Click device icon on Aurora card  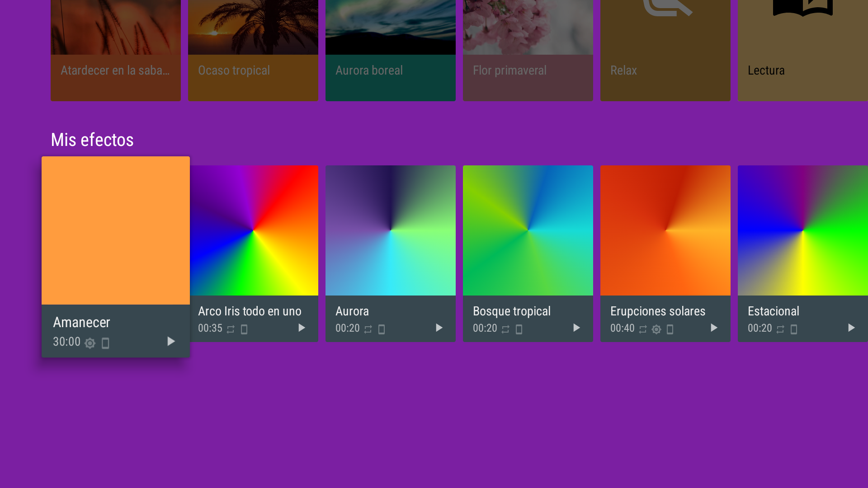point(382,329)
